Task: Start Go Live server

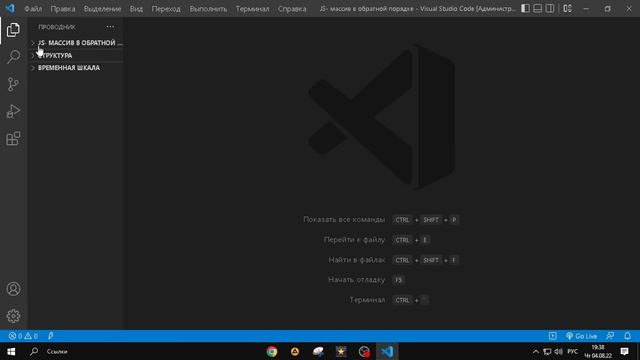Action: click(582, 336)
